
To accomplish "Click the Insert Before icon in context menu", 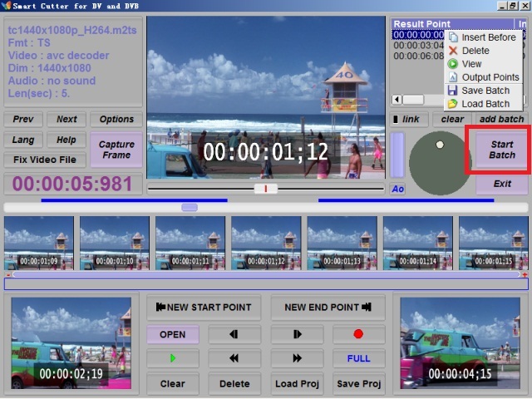I will 453,37.
